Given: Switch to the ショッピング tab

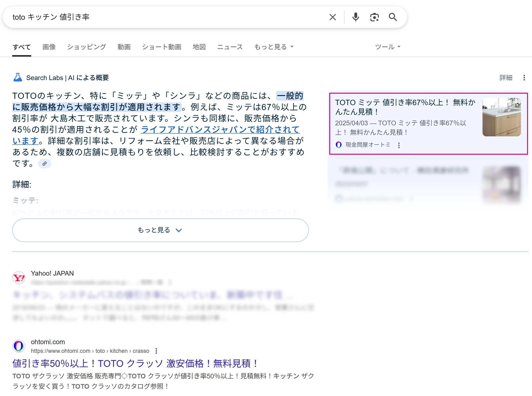Looking at the screenshot, I should [x=87, y=47].
